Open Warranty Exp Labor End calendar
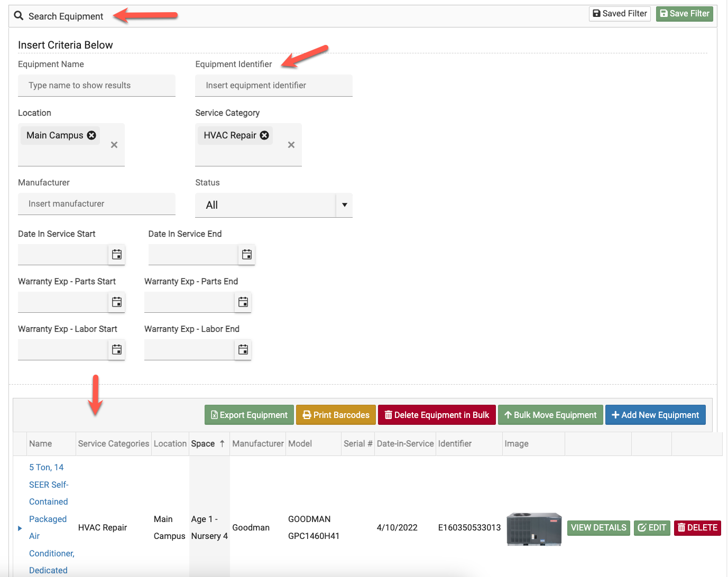Image resolution: width=728 pixels, height=577 pixels. (243, 350)
